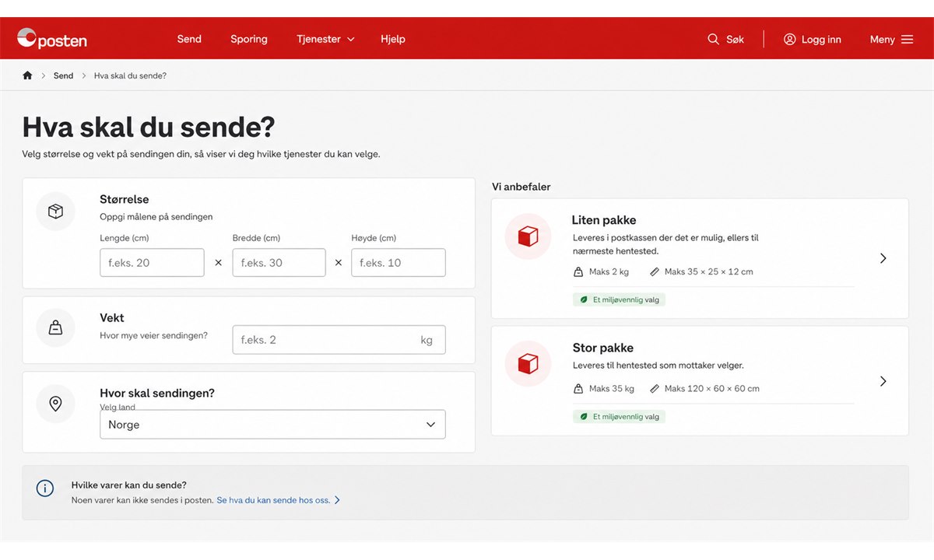Viewport: 934px width, 560px height.
Task: Go to home via breadcrumb house icon
Action: tap(28, 75)
